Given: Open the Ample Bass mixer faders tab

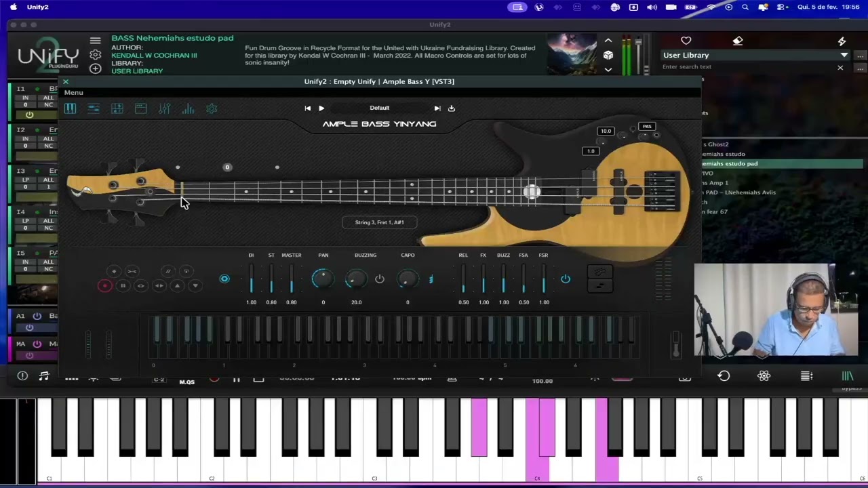Looking at the screenshot, I should click(164, 108).
